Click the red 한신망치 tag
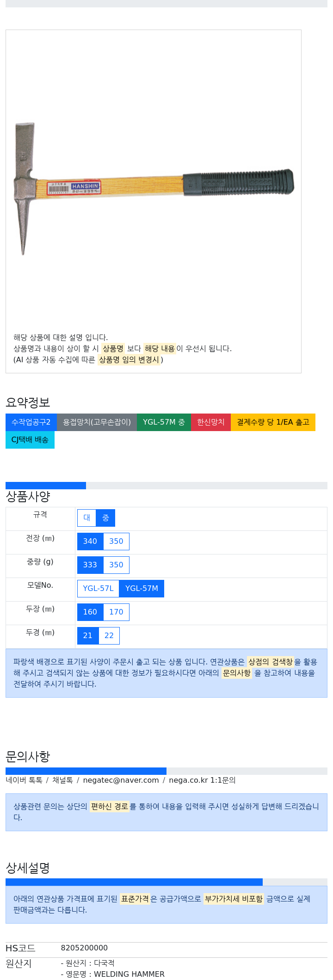Screen dimensions: 333x980 211,422
